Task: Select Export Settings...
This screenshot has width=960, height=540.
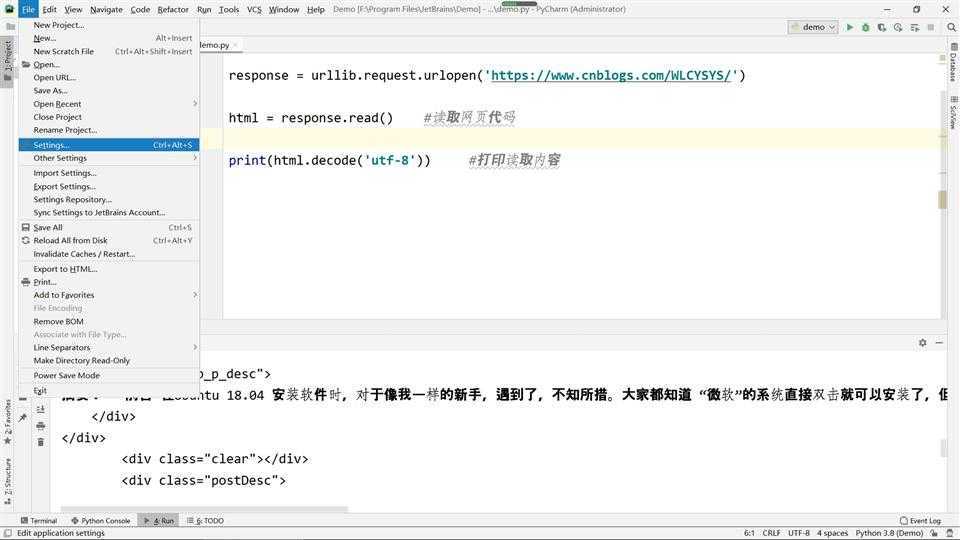Action: tap(109, 187)
